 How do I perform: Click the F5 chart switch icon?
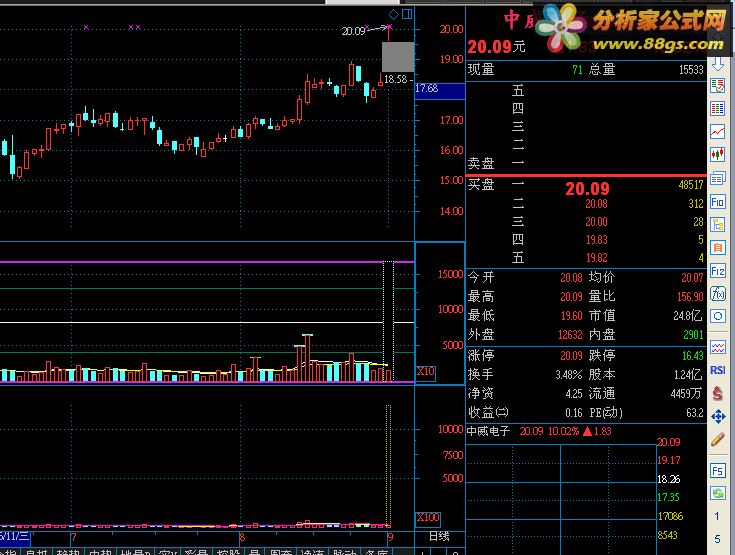click(718, 470)
